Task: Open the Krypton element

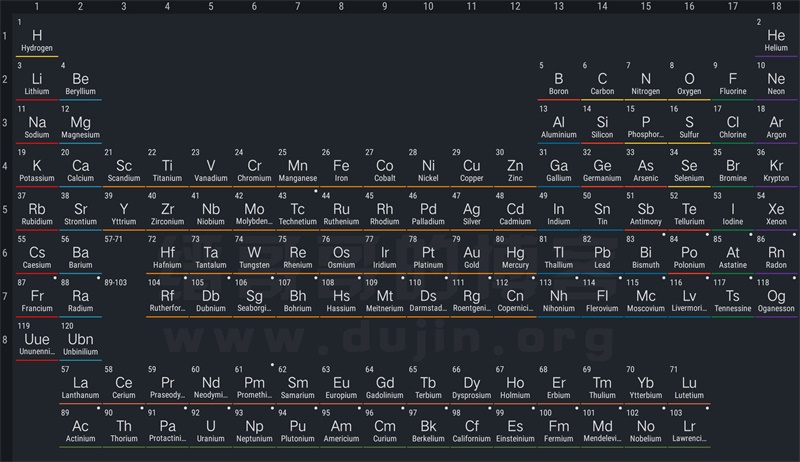Action: (776, 166)
